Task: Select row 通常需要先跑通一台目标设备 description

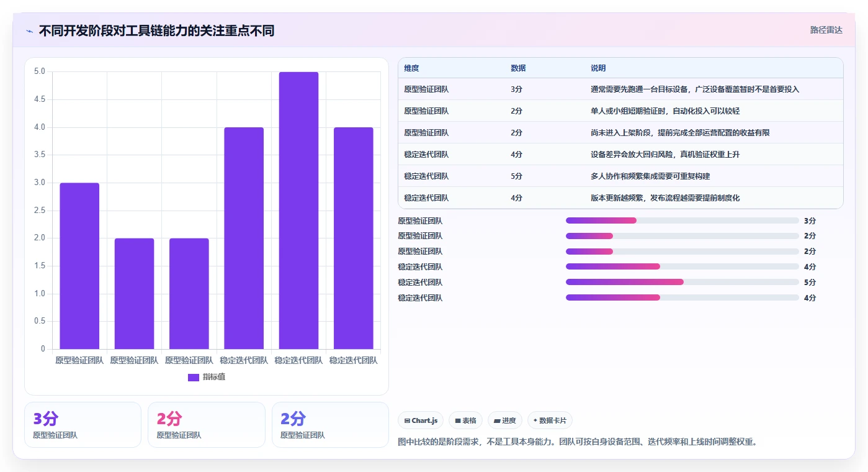Action: (695, 89)
